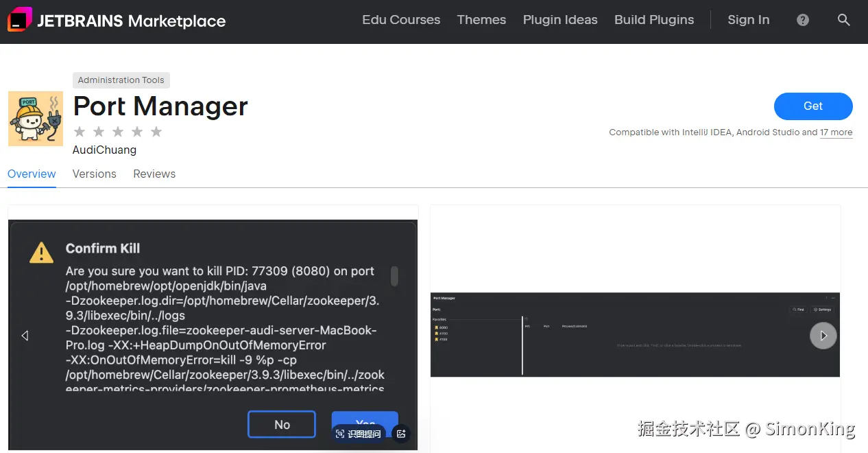Viewport: 868px width, 453px height.
Task: Open the Themes navigation item
Action: tap(481, 20)
